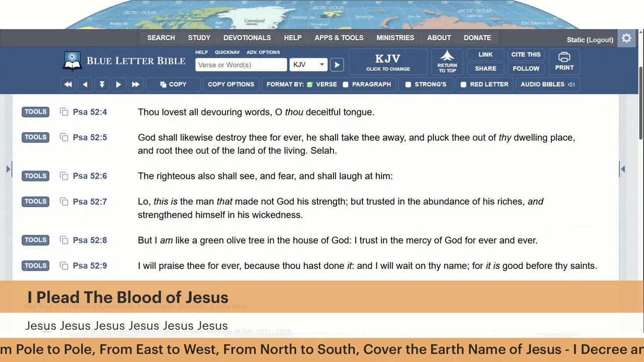This screenshot has width=644, height=362.
Task: Open the Devotionals menu
Action: [x=247, y=38]
